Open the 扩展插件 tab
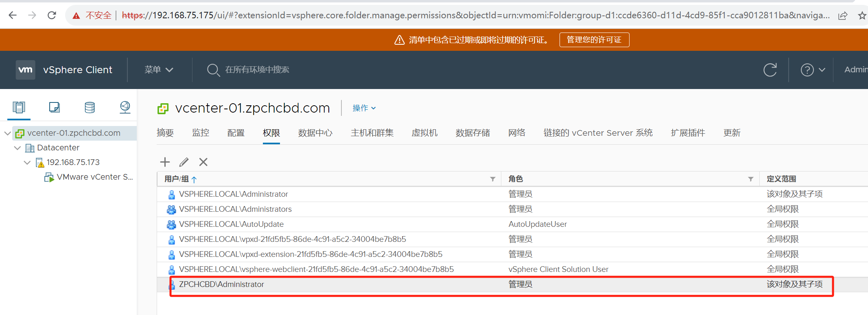The width and height of the screenshot is (868, 315). pos(688,133)
